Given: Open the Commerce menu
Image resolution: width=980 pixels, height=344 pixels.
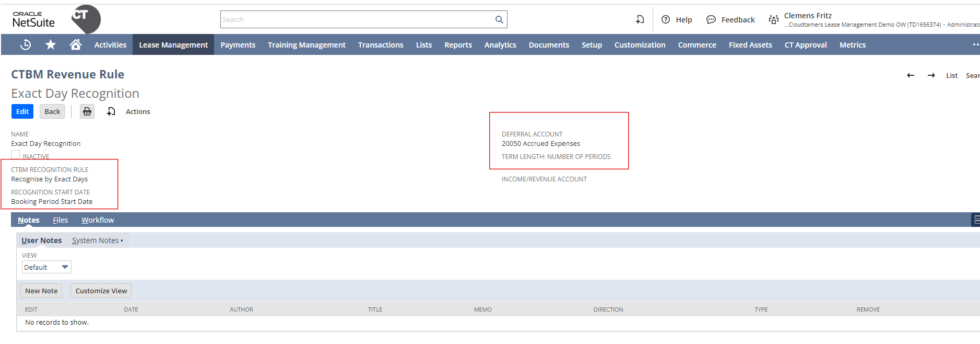Looking at the screenshot, I should pos(697,45).
